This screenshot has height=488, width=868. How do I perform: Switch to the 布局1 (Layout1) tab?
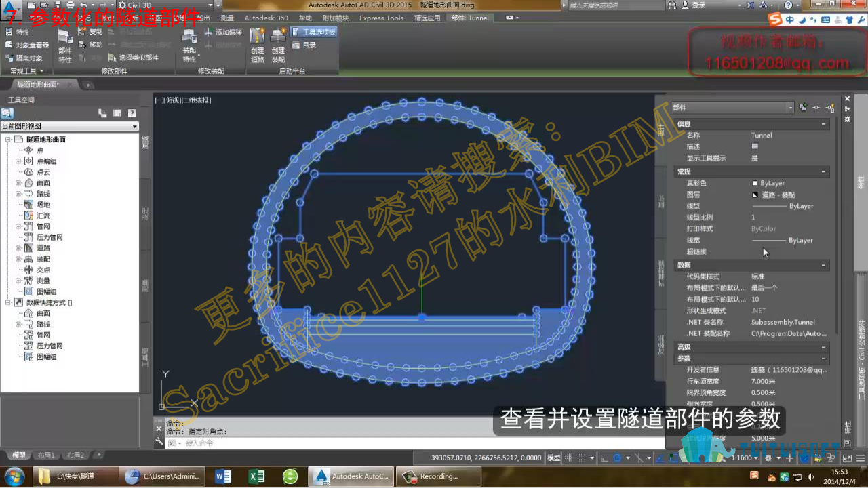46,455
